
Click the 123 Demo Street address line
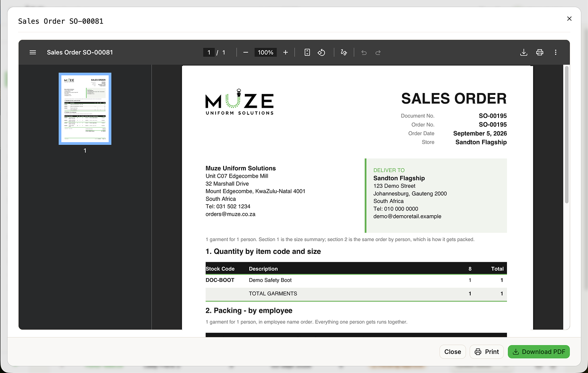click(395, 186)
